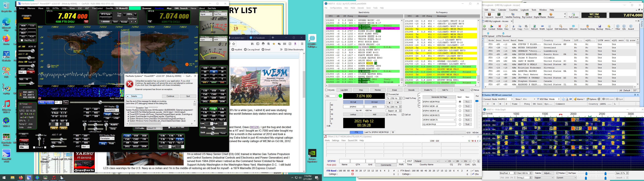
Task: Select Layout B in HRD Logbook toolbar
Action: click(x=499, y=15)
